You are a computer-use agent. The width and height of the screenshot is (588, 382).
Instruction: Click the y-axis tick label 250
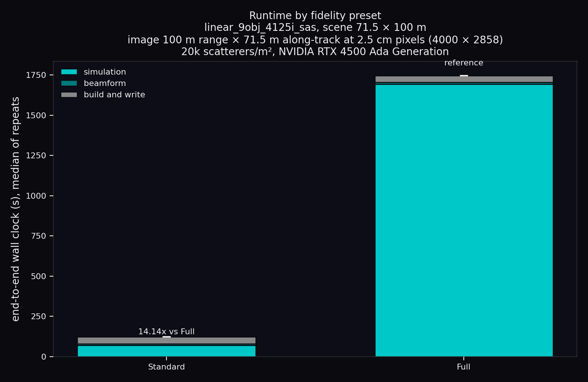(x=39, y=317)
